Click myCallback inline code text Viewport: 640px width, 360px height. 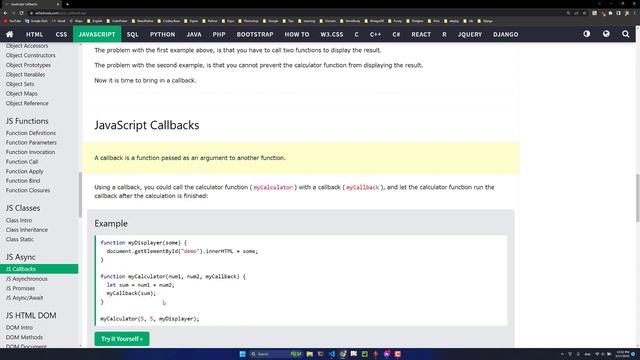point(362,187)
